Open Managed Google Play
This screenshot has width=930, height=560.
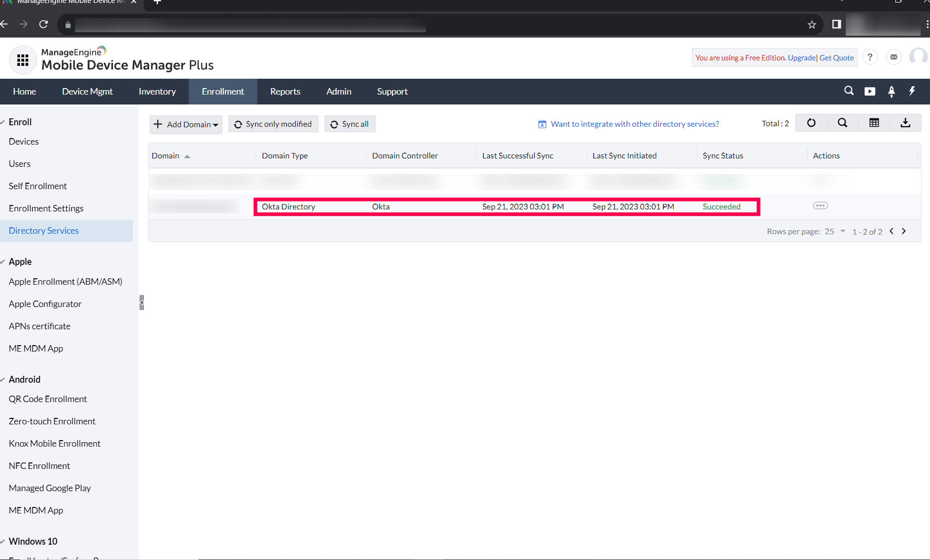[50, 488]
